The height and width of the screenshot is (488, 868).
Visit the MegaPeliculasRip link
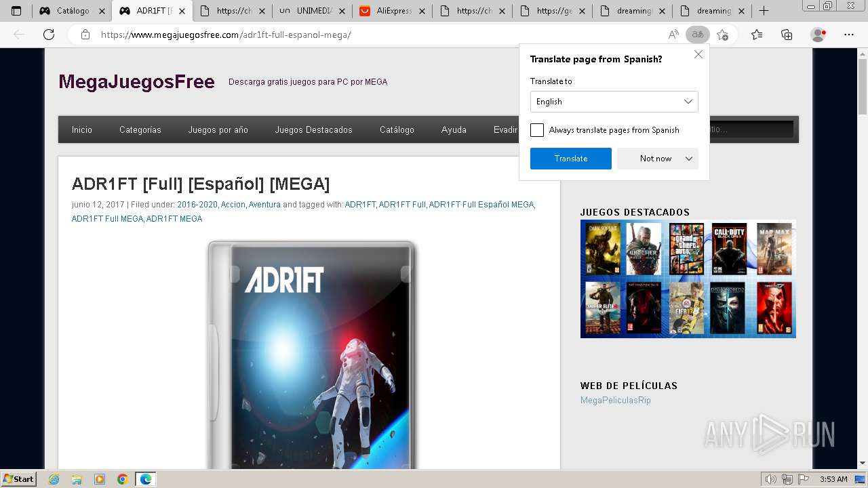[x=616, y=401]
